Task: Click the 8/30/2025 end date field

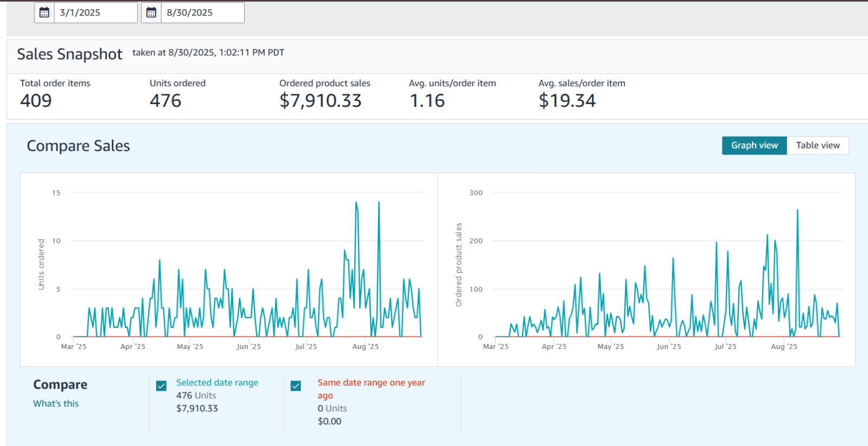Action: (202, 12)
